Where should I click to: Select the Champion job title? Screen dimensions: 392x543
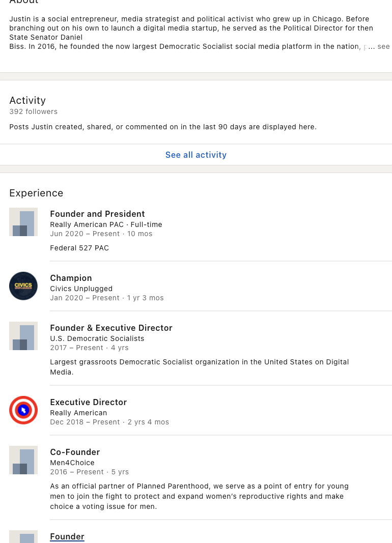(x=71, y=278)
